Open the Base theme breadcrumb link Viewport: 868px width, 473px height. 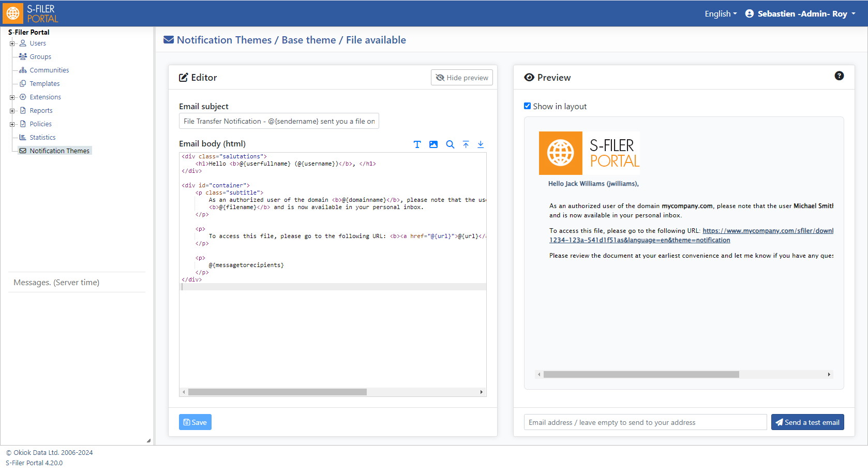click(x=309, y=40)
